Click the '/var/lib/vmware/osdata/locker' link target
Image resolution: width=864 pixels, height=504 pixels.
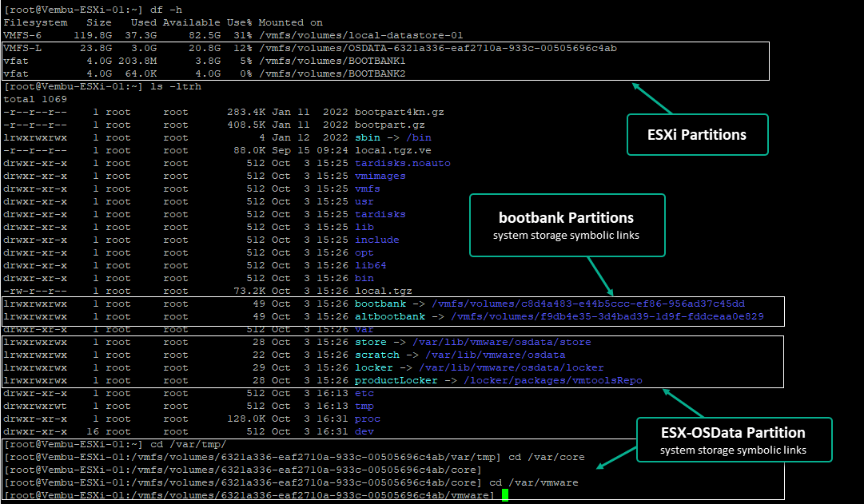(512, 367)
